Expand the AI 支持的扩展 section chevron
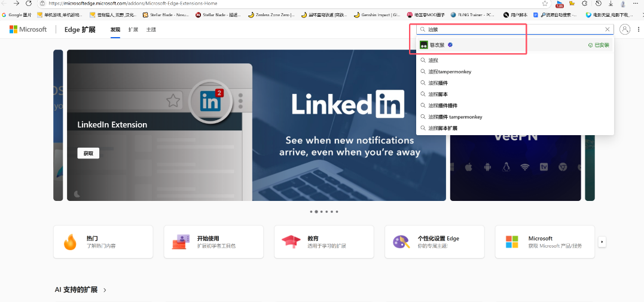644x302 pixels. pyautogui.click(x=105, y=290)
